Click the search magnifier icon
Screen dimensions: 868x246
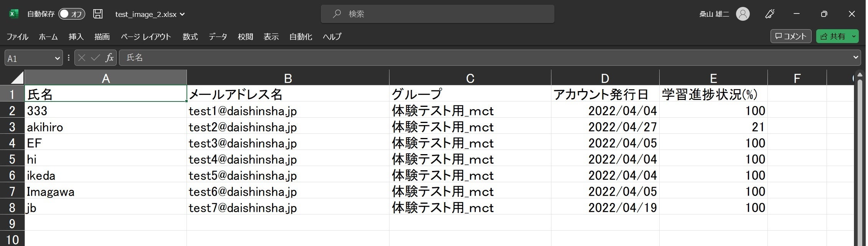pyautogui.click(x=337, y=14)
